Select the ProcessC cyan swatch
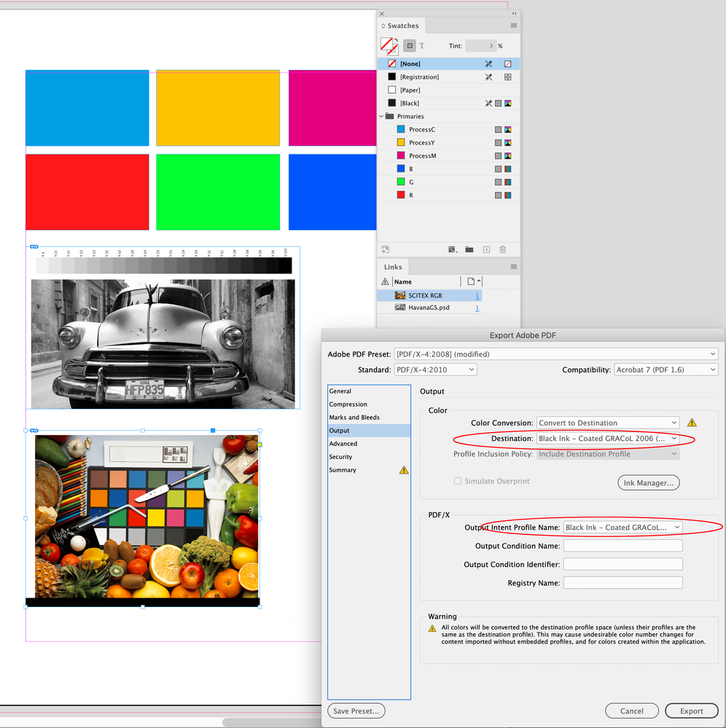This screenshot has width=726, height=728. (x=448, y=130)
